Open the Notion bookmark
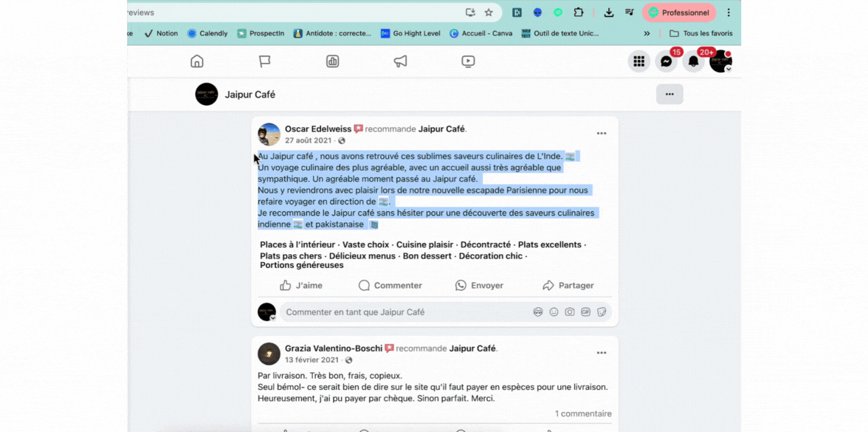 tap(161, 33)
